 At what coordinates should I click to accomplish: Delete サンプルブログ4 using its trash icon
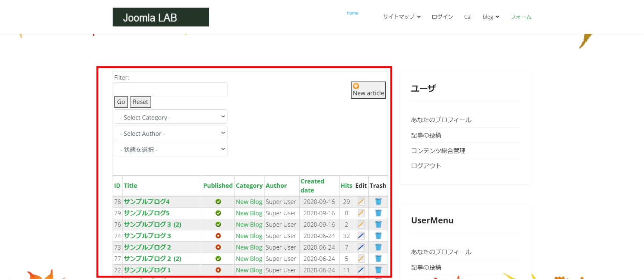378,202
